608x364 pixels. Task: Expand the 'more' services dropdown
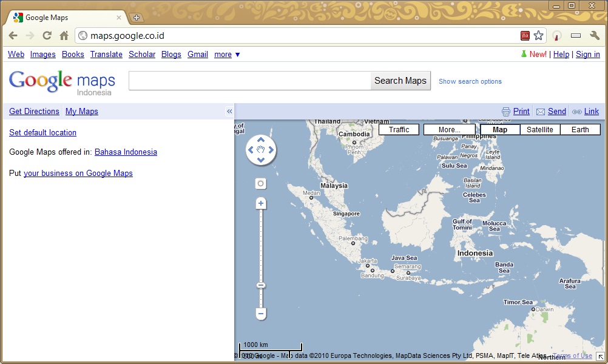226,54
